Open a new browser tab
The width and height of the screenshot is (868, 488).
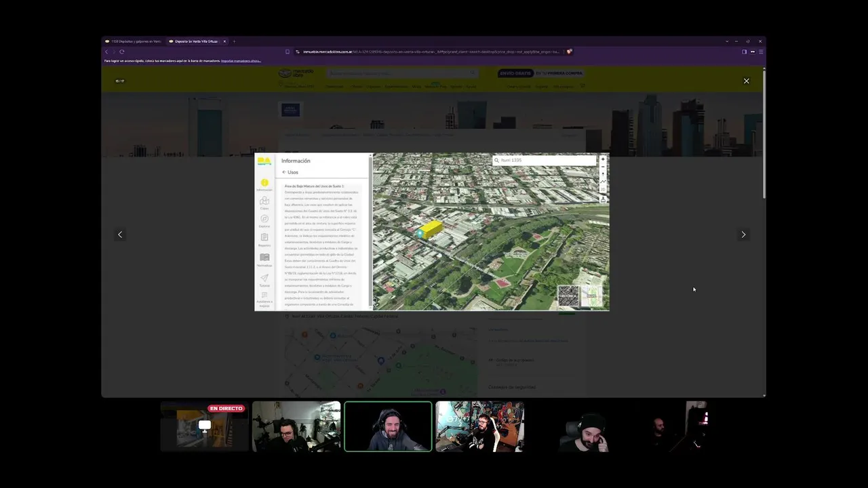tap(234, 41)
